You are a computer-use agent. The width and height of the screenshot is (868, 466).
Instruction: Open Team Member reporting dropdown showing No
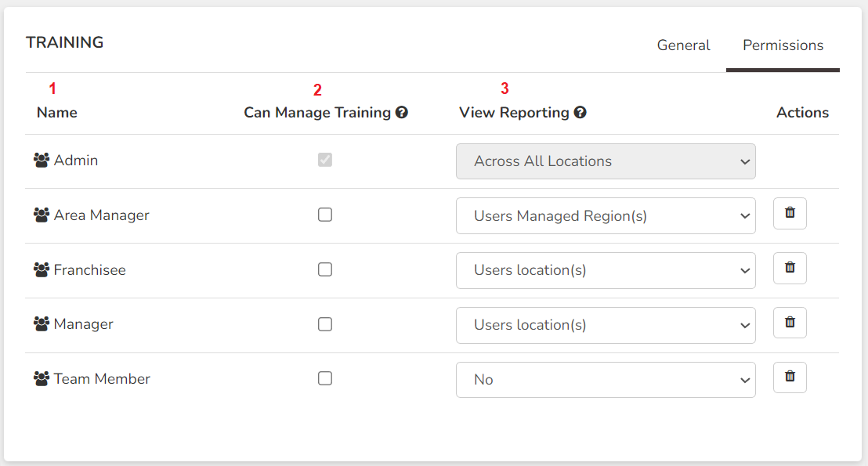click(x=606, y=380)
